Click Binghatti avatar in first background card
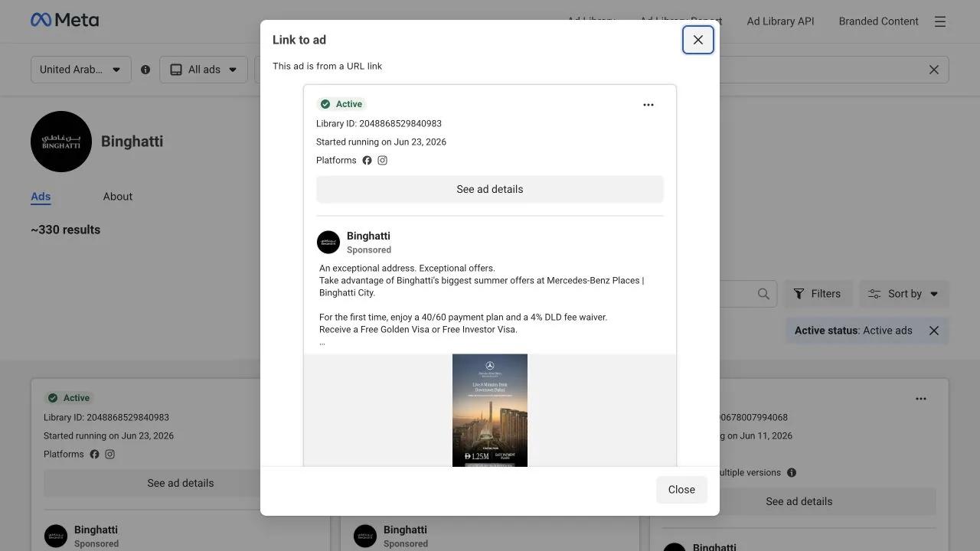Screen dimensions: 980x551 pyautogui.click(x=56, y=536)
